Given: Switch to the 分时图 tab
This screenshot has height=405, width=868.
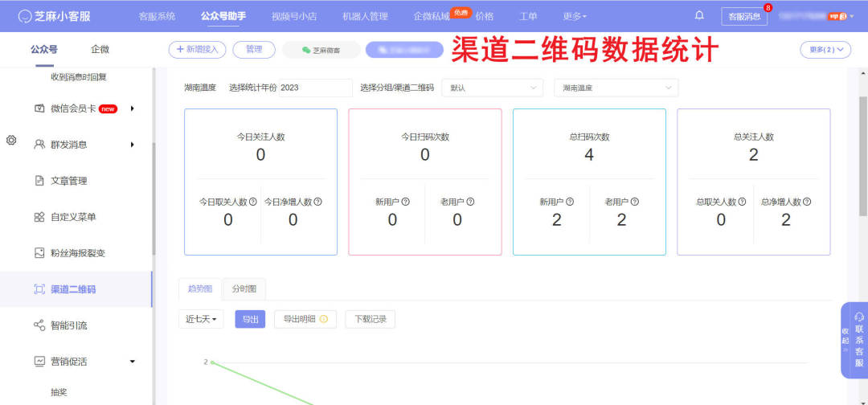Looking at the screenshot, I should click(244, 288).
